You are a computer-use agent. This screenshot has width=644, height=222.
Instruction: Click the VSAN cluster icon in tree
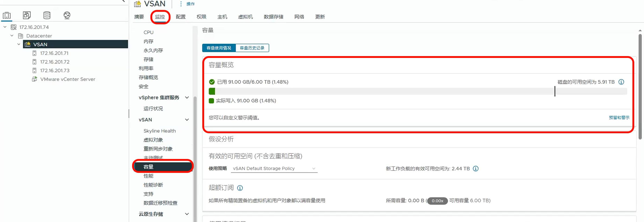pyautogui.click(x=28, y=44)
